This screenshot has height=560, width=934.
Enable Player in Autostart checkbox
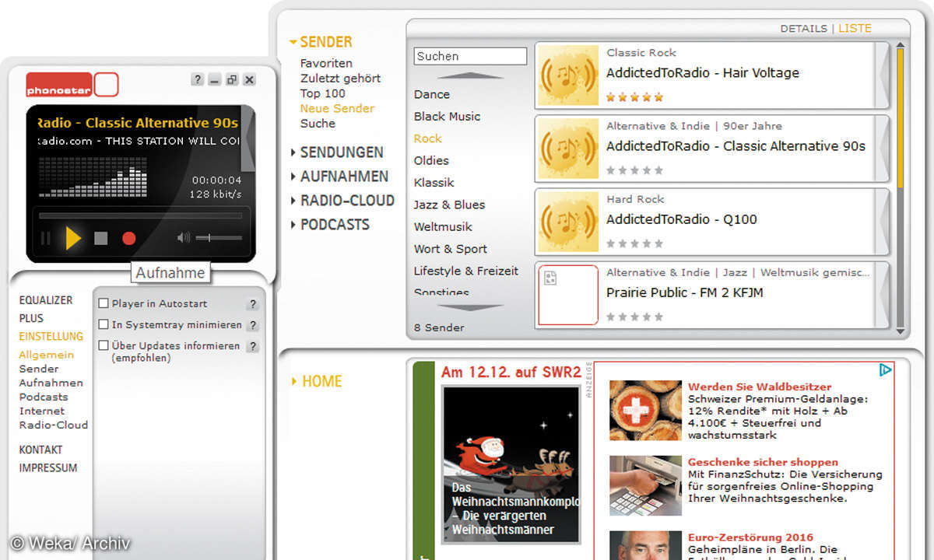(104, 303)
